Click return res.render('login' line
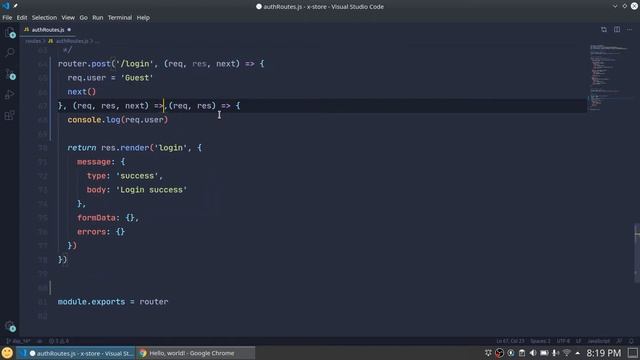This screenshot has width=640, height=360. pos(135,148)
